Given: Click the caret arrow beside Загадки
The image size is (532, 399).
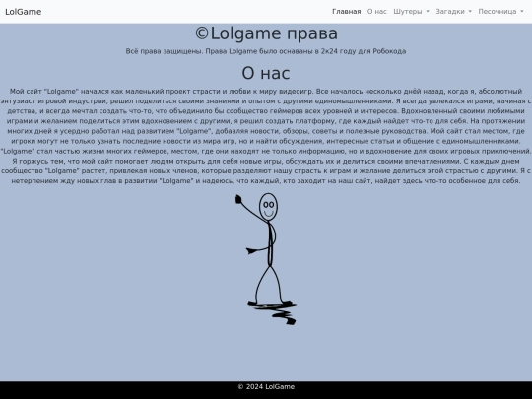Looking at the screenshot, I should (470, 12).
